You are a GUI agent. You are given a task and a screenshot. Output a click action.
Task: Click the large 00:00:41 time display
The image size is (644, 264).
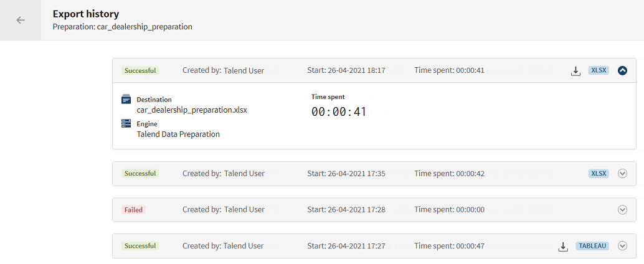(x=339, y=112)
